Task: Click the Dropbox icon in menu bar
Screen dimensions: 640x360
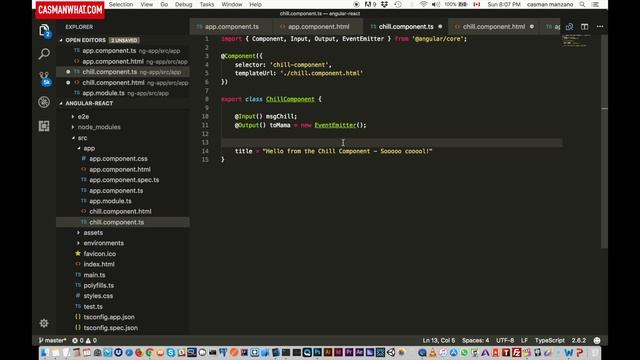Action: [x=384, y=4]
